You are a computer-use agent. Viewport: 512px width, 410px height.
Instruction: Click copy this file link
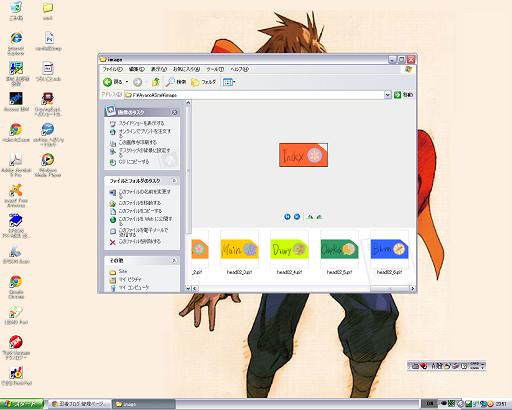[x=140, y=211]
